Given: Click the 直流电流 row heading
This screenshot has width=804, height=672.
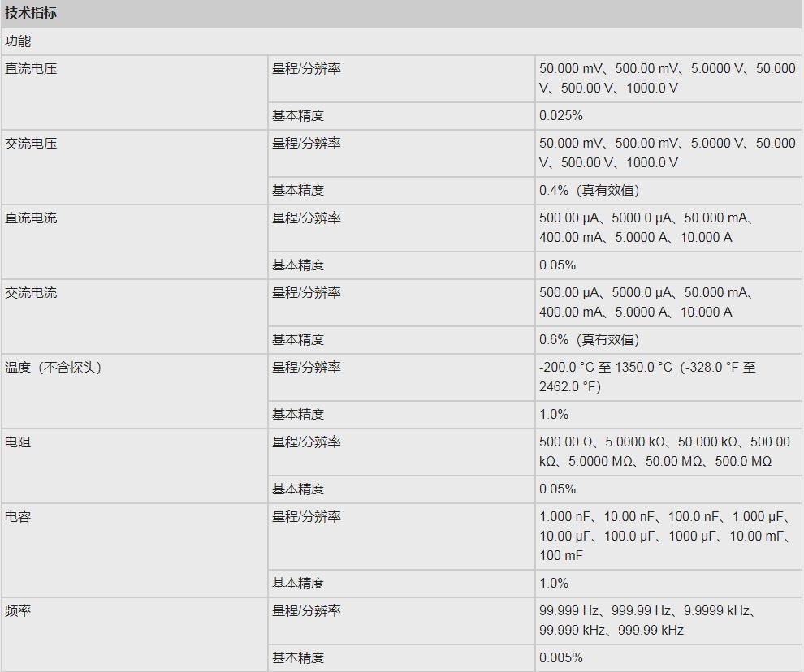Looking at the screenshot, I should coord(31,218).
